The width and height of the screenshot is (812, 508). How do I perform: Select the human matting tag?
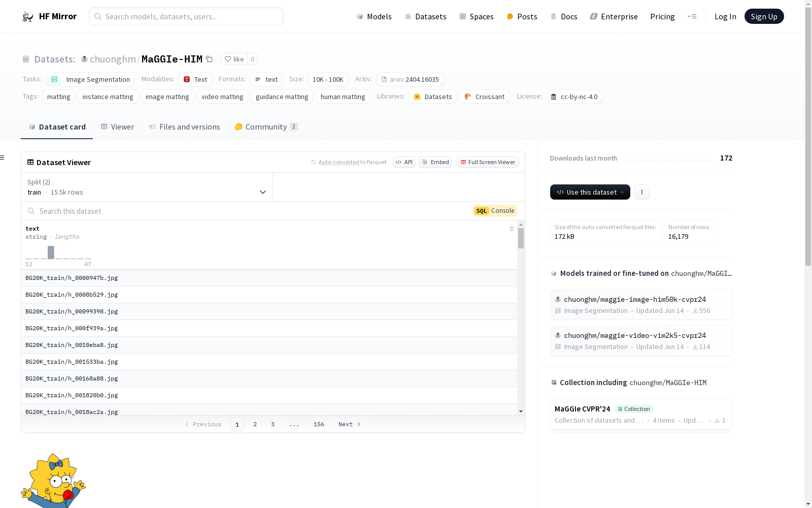tap(343, 97)
